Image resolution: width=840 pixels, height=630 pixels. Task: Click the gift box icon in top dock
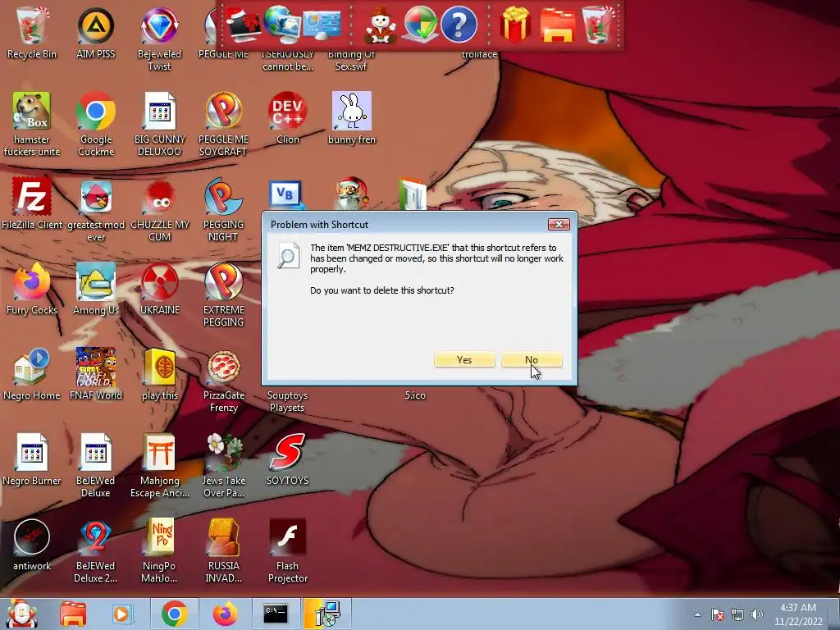[x=515, y=24]
